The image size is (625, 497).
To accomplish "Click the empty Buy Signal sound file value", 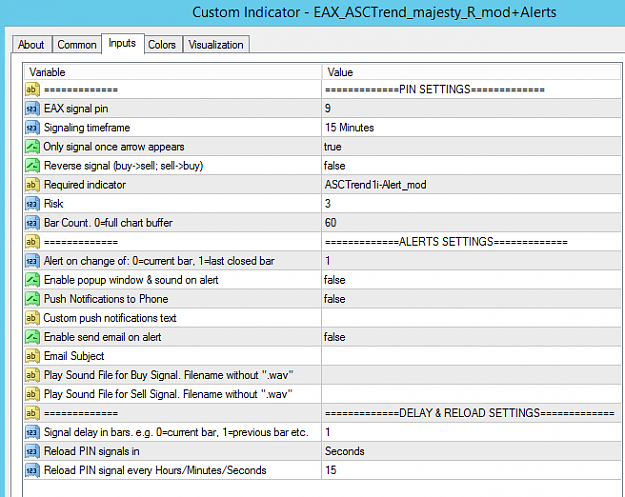I will coord(471,375).
